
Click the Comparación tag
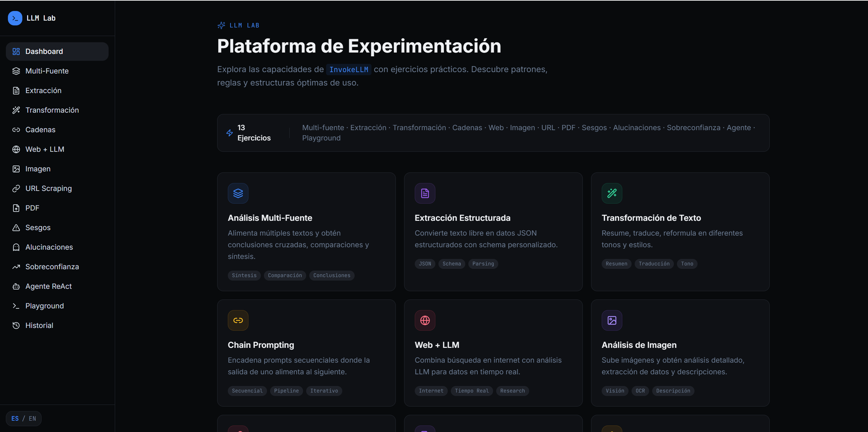coord(285,275)
